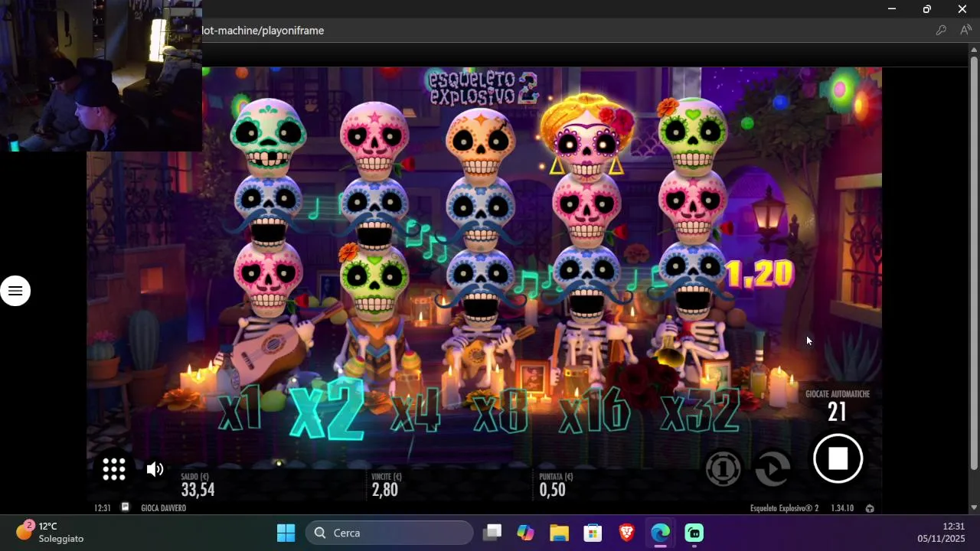Click the Vincite value 2,80

pyautogui.click(x=384, y=490)
